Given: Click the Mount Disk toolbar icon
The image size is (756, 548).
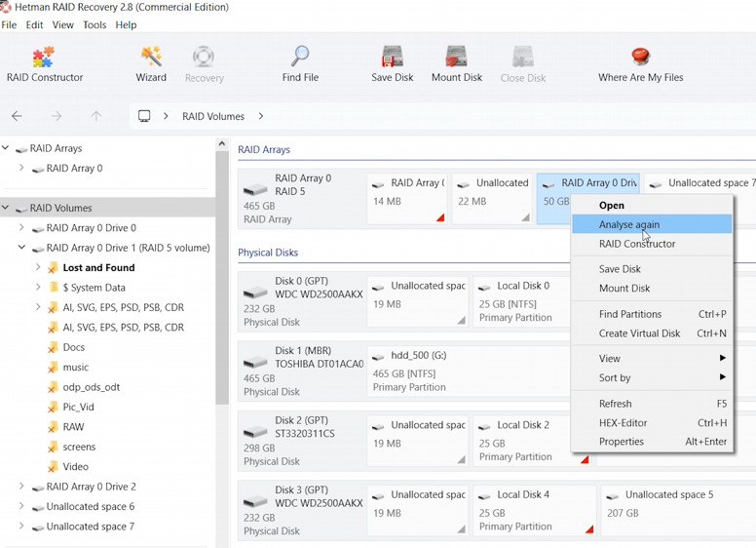Looking at the screenshot, I should click(x=456, y=57).
